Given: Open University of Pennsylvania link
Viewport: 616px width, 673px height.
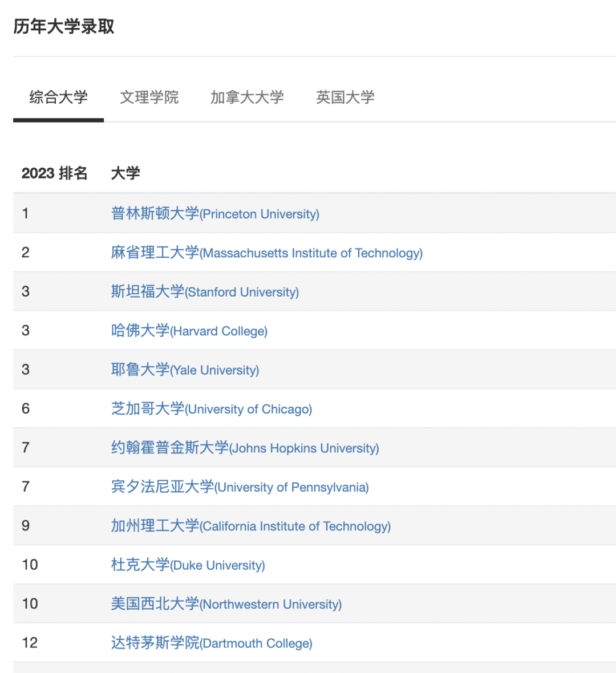Looking at the screenshot, I should (x=240, y=486).
